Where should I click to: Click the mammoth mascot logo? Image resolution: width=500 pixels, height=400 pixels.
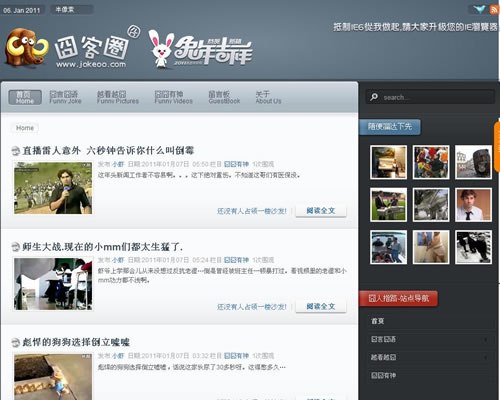click(x=26, y=47)
